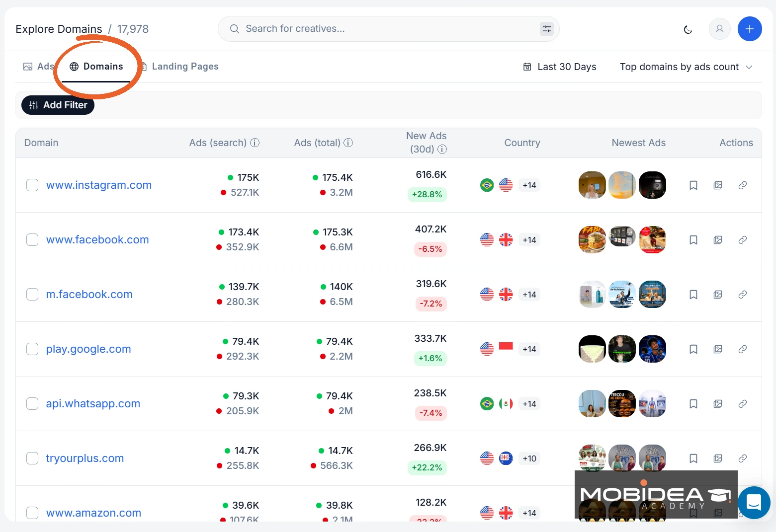Open www.instagram.com domain link
Viewport: 776px width, 532px height.
click(x=99, y=185)
